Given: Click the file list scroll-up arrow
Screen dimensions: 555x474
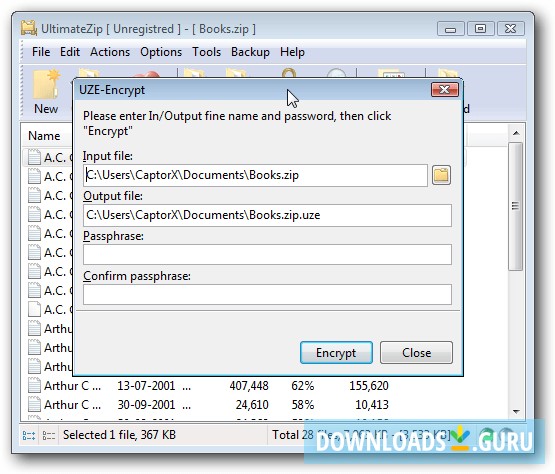Looking at the screenshot, I should (516, 133).
